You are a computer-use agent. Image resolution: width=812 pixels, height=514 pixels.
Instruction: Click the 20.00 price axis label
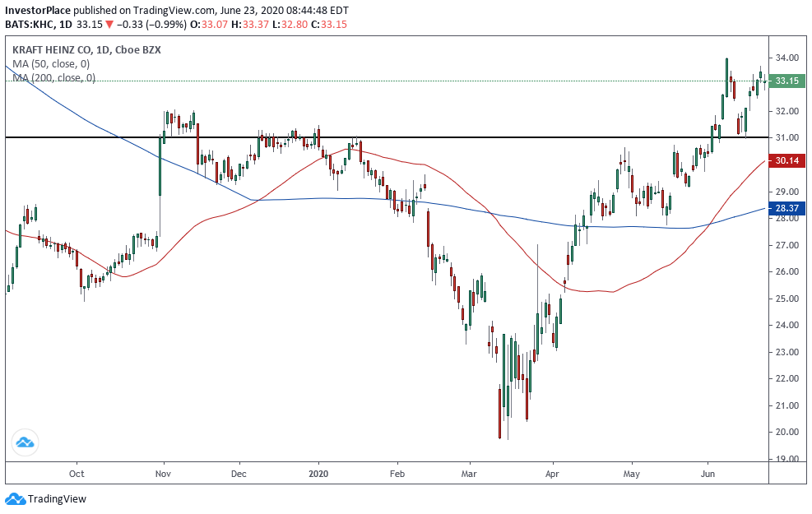pyautogui.click(x=787, y=433)
